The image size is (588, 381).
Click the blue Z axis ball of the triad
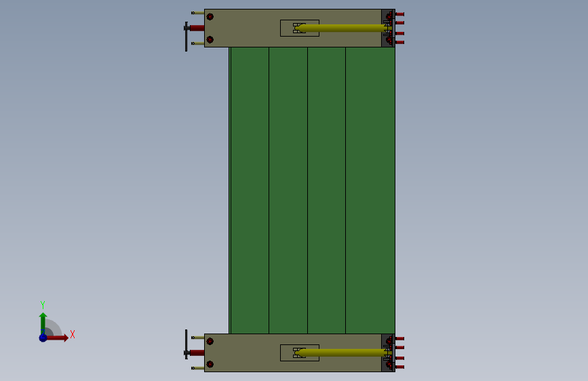43,338
